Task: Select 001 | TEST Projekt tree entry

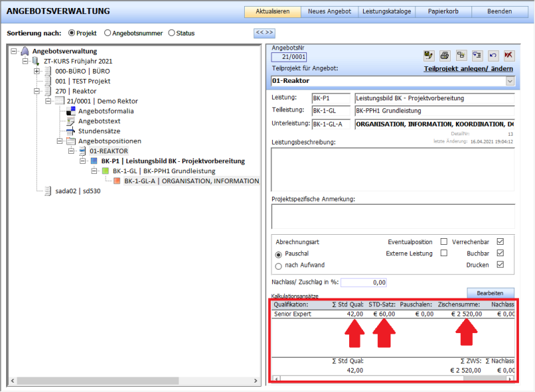Action: [x=82, y=81]
